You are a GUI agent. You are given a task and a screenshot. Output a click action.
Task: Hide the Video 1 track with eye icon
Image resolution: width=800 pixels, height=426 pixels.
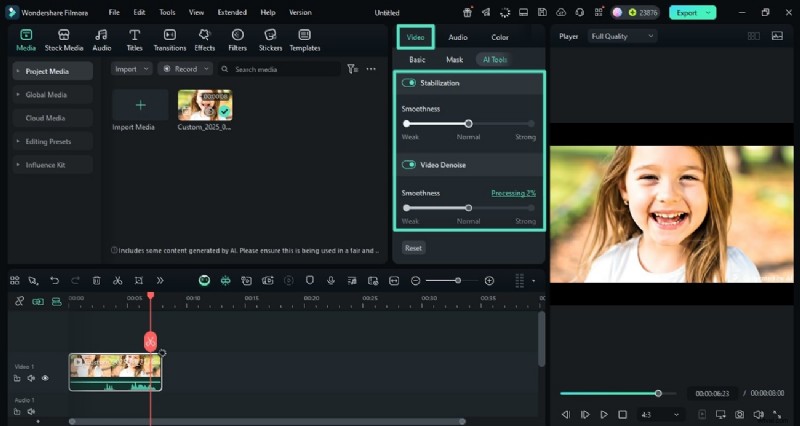45,378
